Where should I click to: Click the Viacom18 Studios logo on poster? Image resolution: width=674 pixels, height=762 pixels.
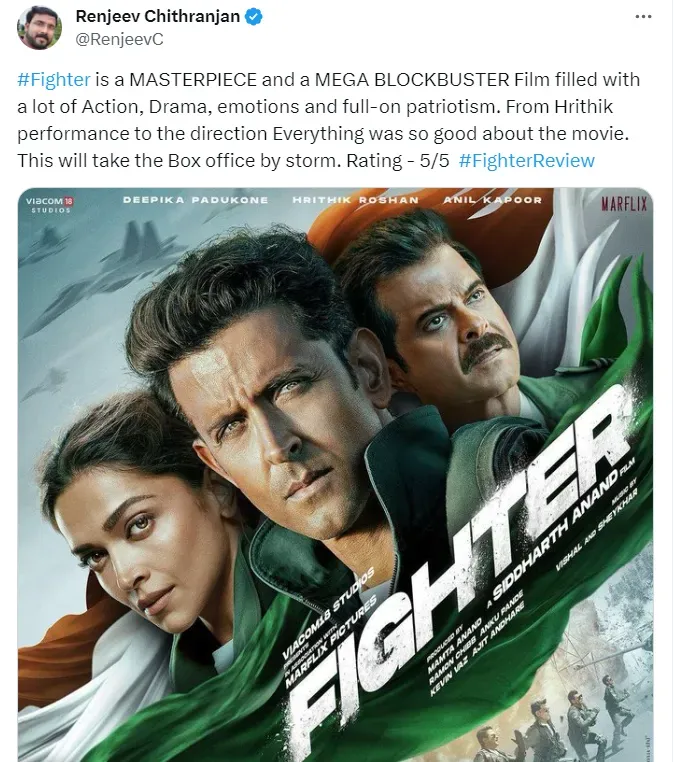tap(50, 205)
